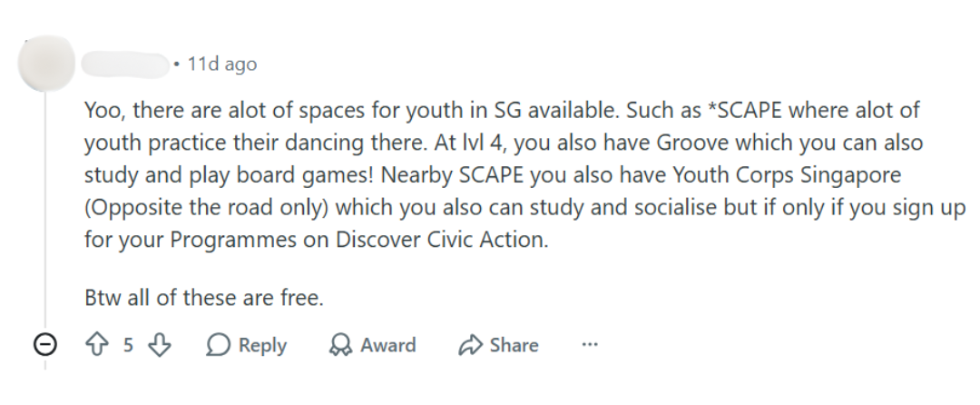Open the more options ellipsis menu
The image size is (980, 405).
(590, 345)
